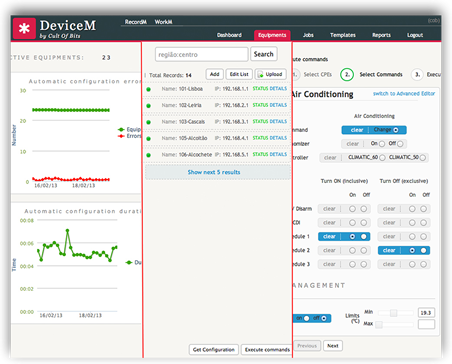Click the Search button
452x364 pixels.
264,54
